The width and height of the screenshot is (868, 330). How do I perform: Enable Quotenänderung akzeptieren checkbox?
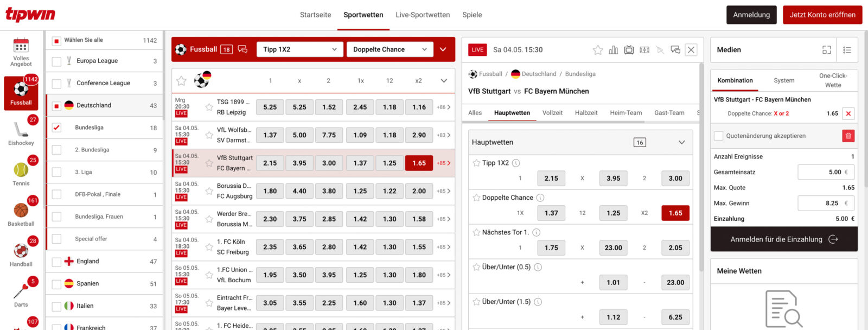[x=718, y=136]
